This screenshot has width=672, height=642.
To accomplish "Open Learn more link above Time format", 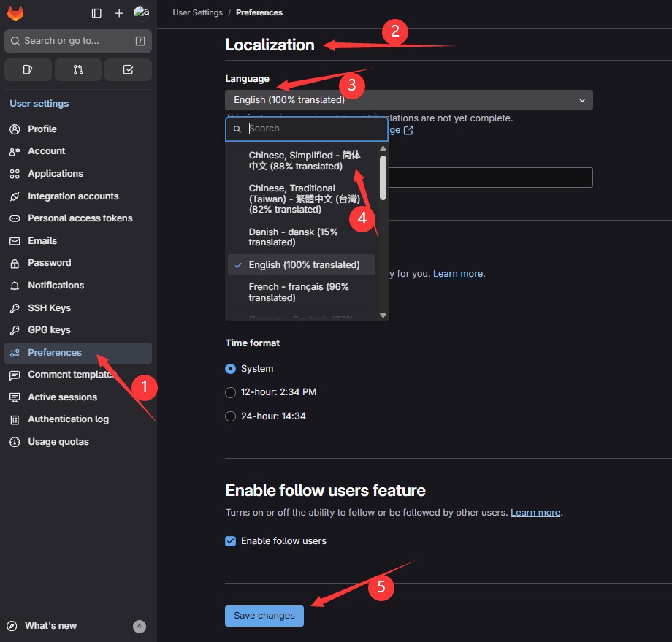I will coord(458,274).
